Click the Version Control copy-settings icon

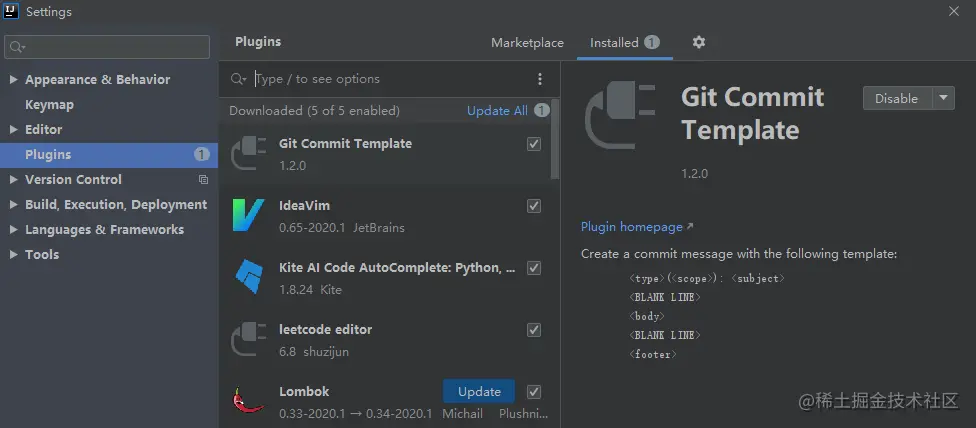(203, 180)
